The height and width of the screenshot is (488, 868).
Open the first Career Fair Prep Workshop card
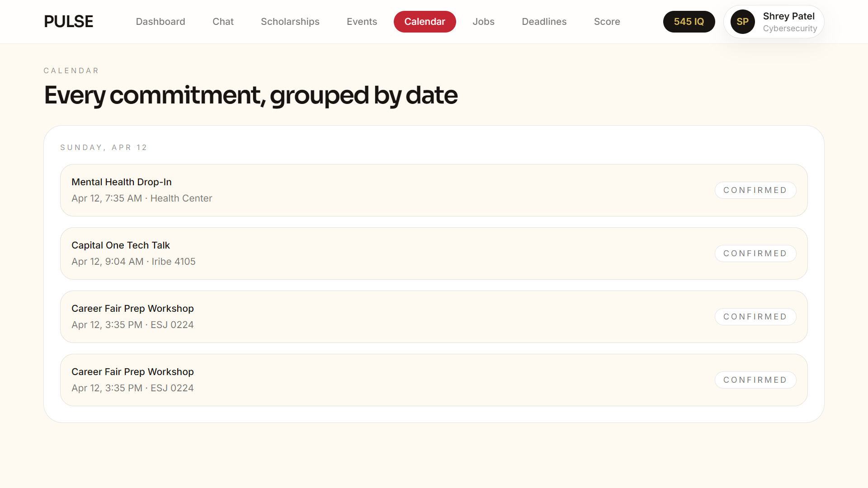click(362, 317)
